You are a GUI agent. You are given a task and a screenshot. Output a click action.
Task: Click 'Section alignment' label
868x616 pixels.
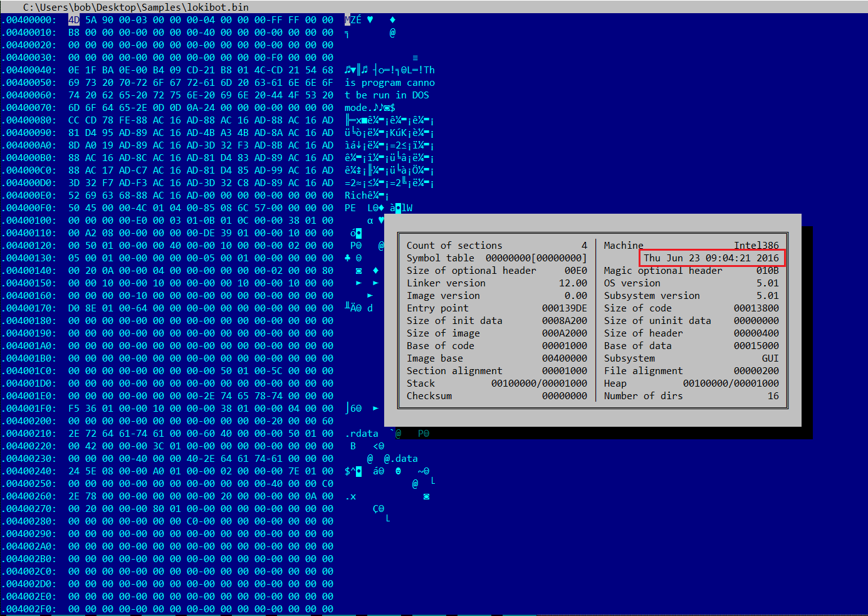point(454,371)
